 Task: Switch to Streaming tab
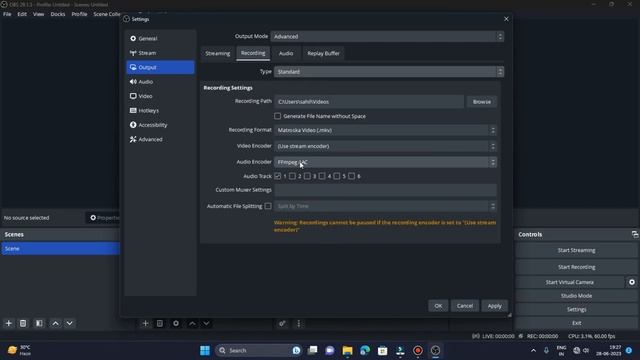[x=218, y=53]
